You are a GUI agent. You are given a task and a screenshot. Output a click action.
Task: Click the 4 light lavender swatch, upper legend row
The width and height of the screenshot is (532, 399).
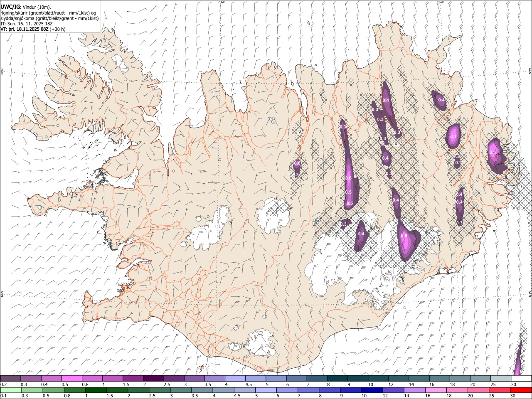tap(235, 378)
